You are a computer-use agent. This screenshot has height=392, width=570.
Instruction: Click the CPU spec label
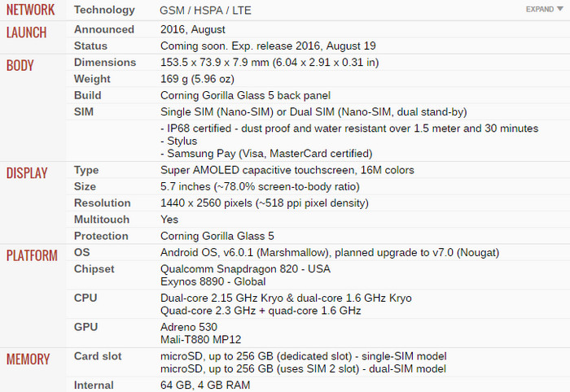(x=85, y=298)
